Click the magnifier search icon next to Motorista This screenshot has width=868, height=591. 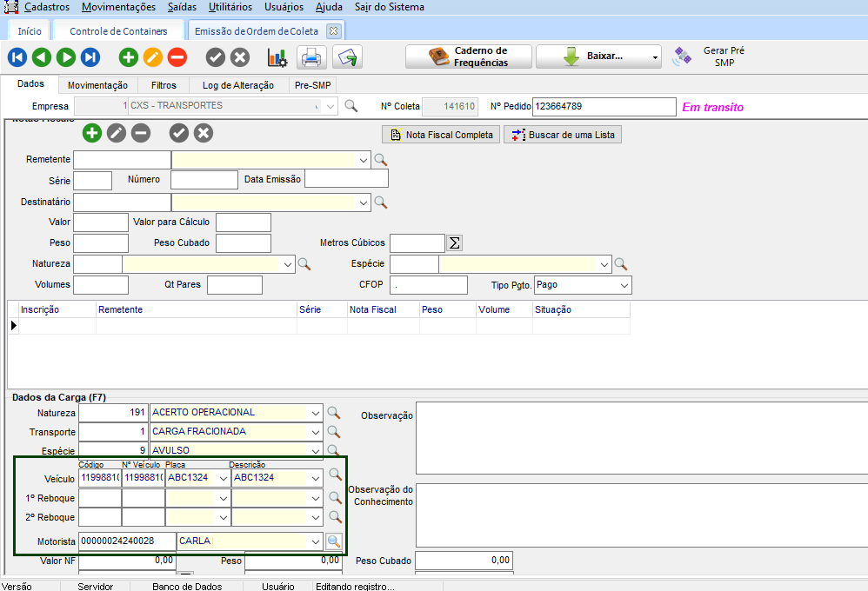click(334, 541)
